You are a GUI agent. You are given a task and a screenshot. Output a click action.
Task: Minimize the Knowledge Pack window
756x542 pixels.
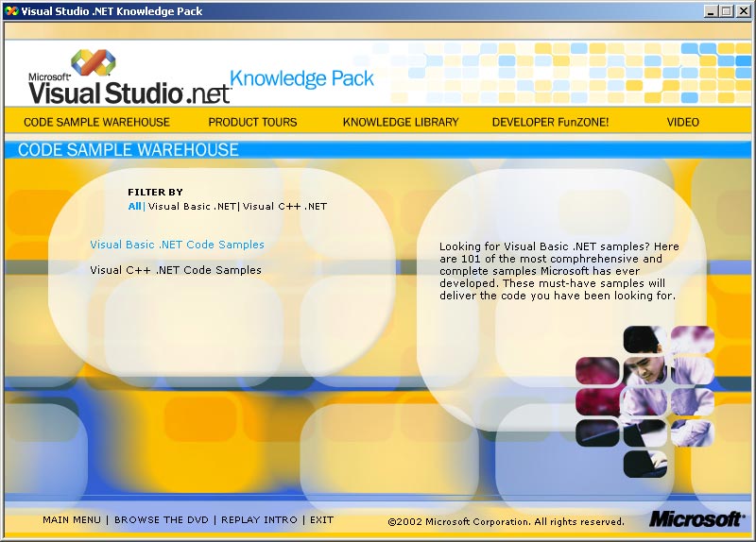coord(710,11)
